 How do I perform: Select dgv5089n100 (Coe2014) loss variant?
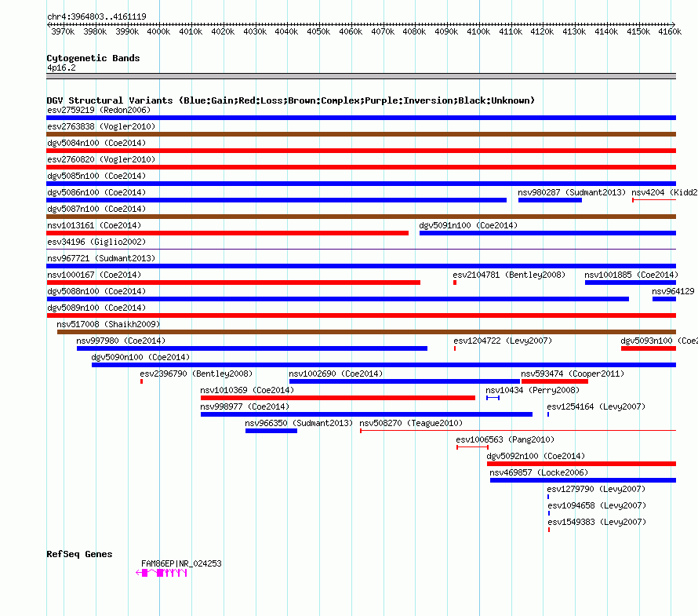point(96,308)
